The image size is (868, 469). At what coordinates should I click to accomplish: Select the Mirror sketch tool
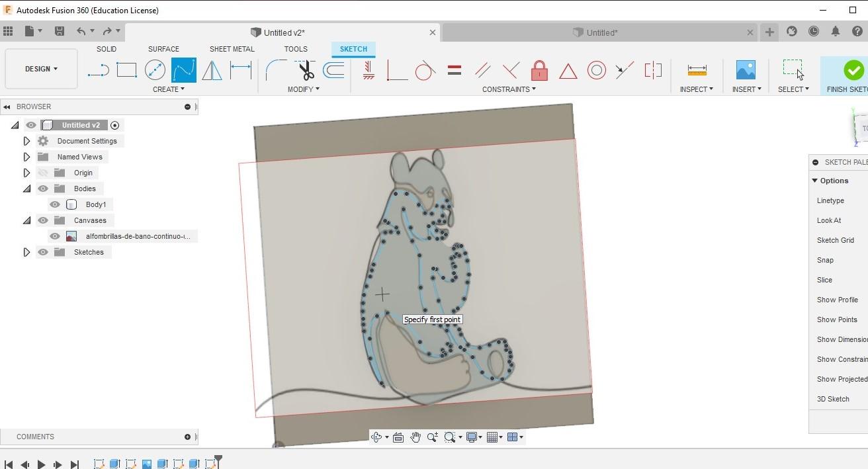point(212,70)
